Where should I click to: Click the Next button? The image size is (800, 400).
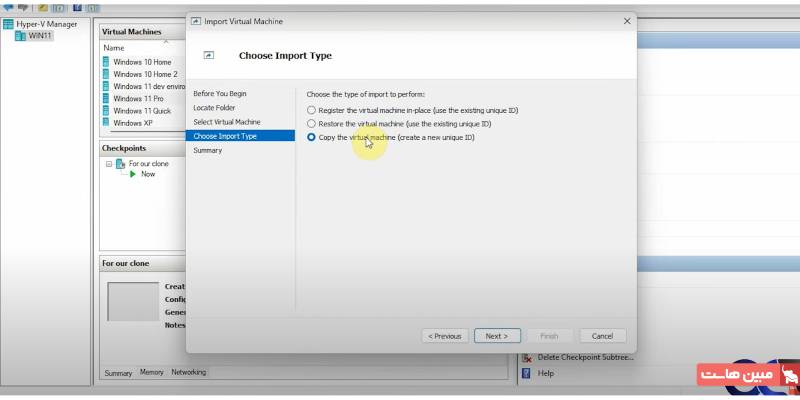tap(497, 336)
